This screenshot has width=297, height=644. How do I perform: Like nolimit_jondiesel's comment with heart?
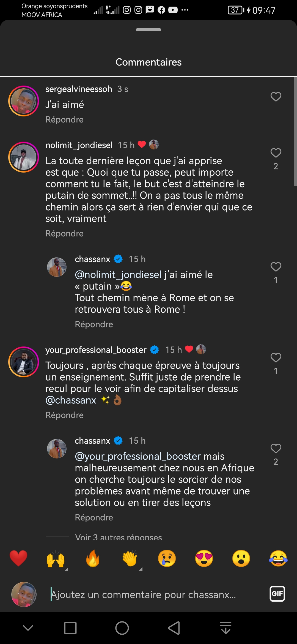(x=276, y=153)
